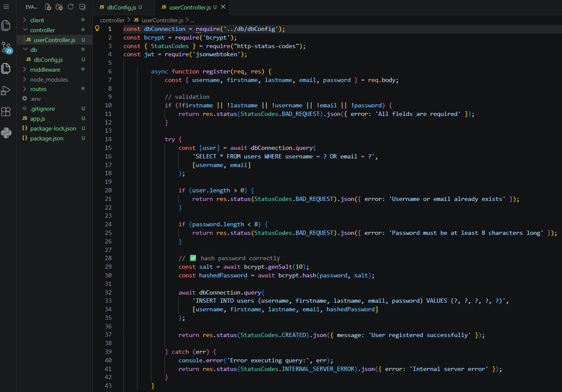Open the Extensions view
This screenshot has width=562, height=392.
click(6, 112)
